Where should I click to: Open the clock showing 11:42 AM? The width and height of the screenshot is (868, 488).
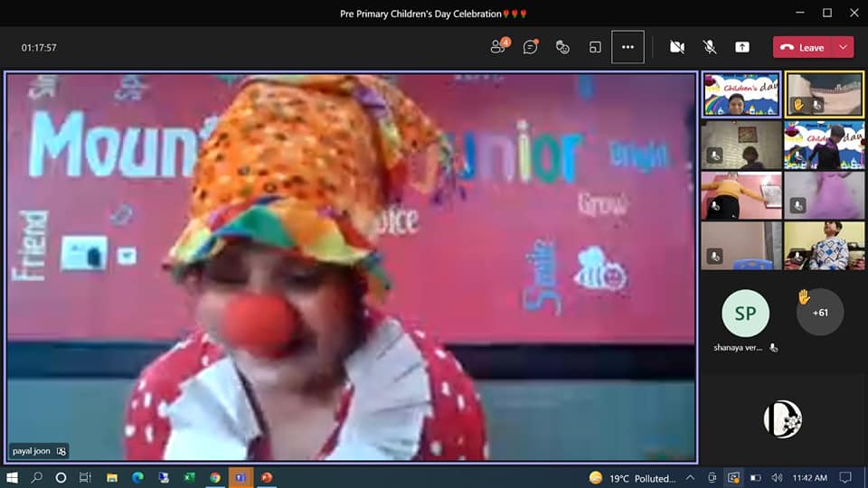point(810,477)
